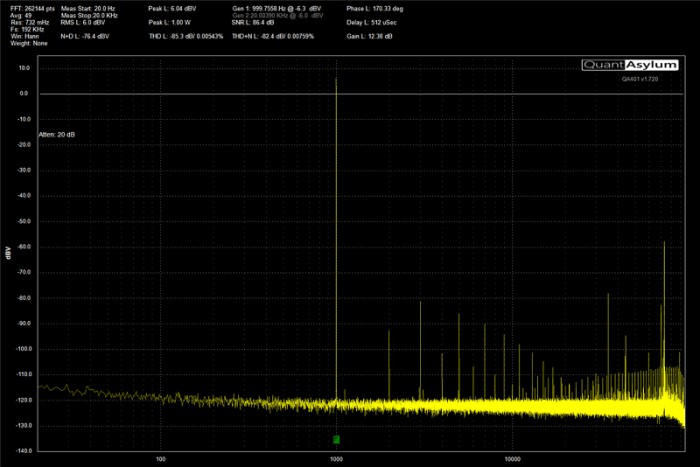700x467 pixels.
Task: Click the green marker at 1000 Hz
Action: [x=336, y=440]
